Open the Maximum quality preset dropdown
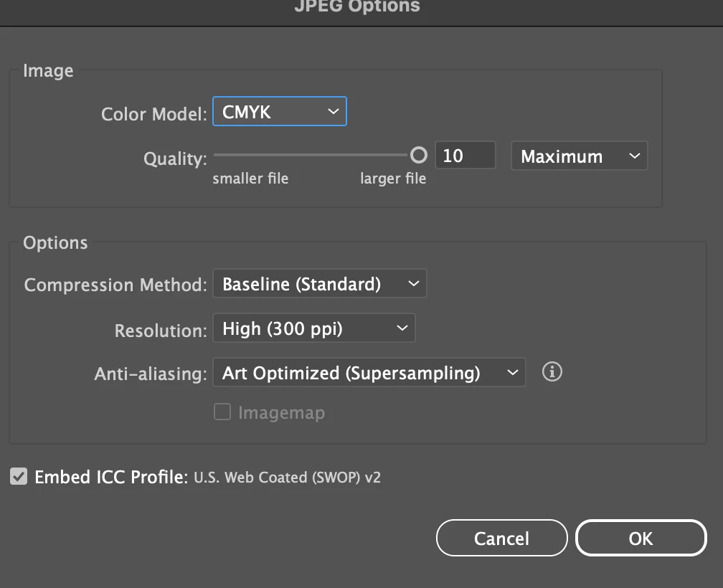Screen dimensions: 723x588 tap(579, 156)
